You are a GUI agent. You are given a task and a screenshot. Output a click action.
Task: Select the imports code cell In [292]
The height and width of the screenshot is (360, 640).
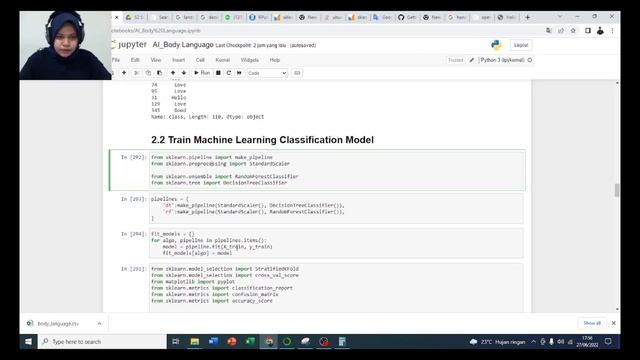(x=336, y=170)
